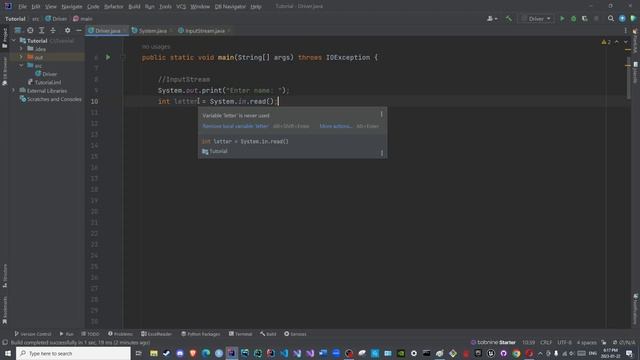
Task: Go to previous highlighted problem arrow
Action: [616, 42]
